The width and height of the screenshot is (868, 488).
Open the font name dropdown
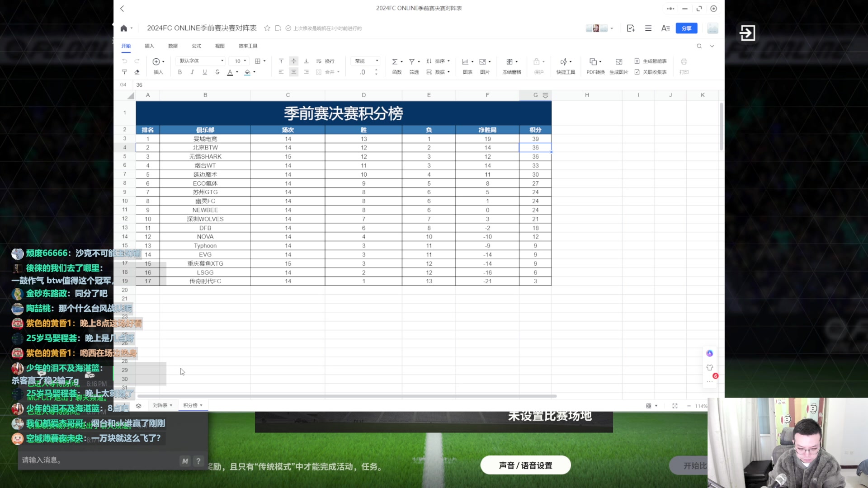click(200, 61)
